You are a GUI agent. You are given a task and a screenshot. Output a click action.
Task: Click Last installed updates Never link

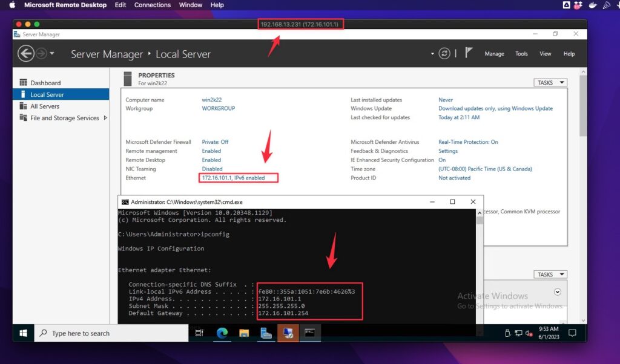click(446, 100)
